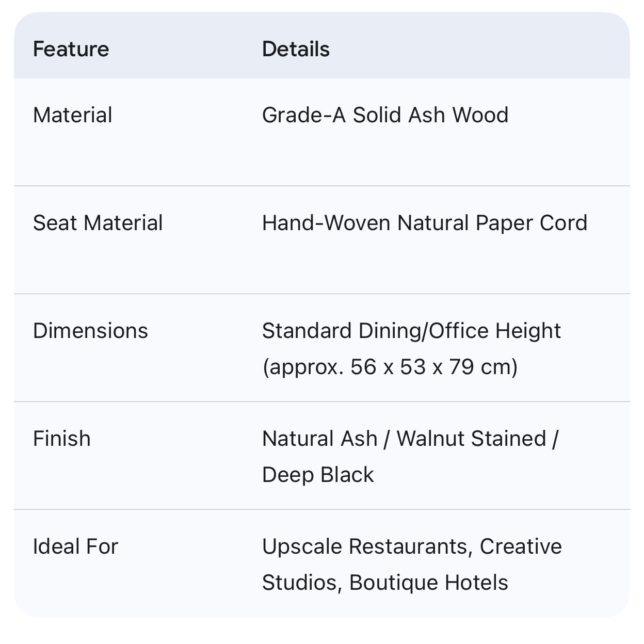Screen dimensions: 644x644
Task: Click the "Walnut Stained" finish text
Action: pos(471,439)
